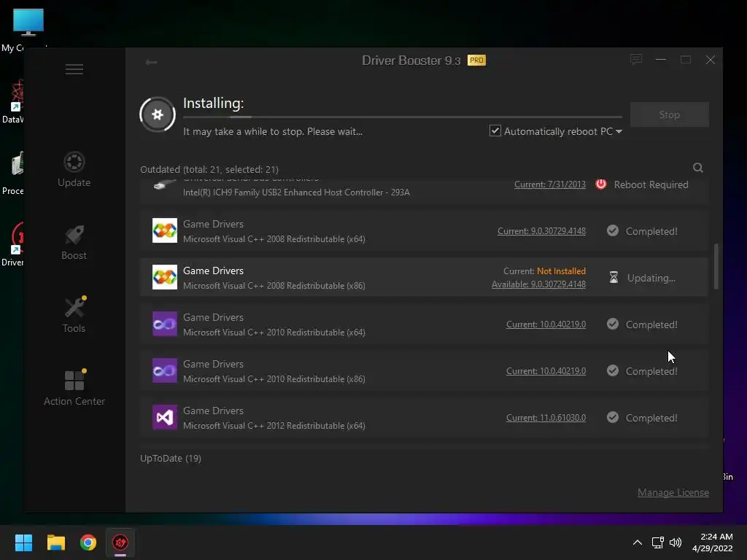Click Current: 9.0.30729.4148 version link

point(542,231)
